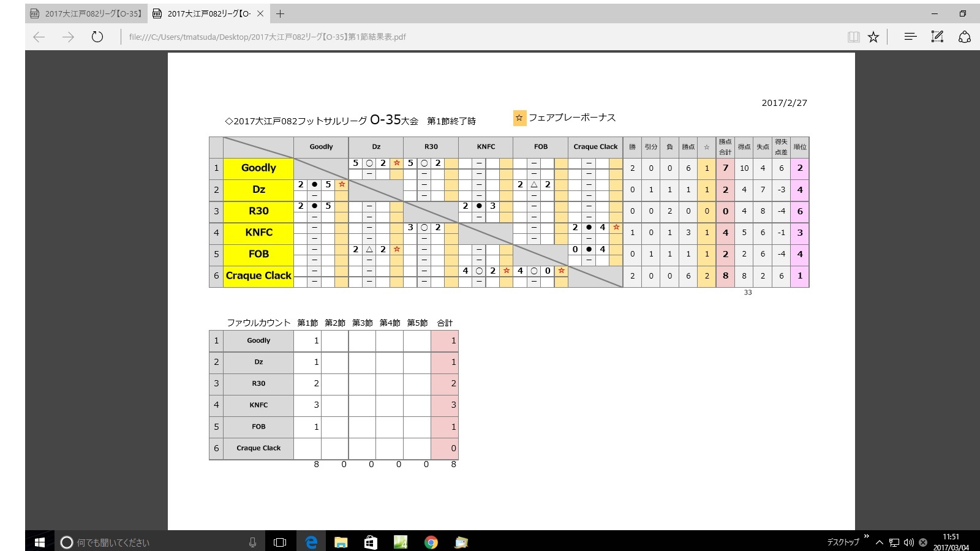This screenshot has height=551, width=980.
Task: Open the Hub (favorites and history) icon
Action: tap(911, 37)
